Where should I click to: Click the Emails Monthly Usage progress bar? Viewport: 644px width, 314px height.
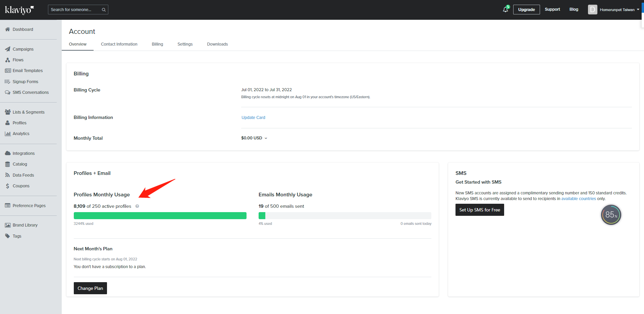(345, 216)
